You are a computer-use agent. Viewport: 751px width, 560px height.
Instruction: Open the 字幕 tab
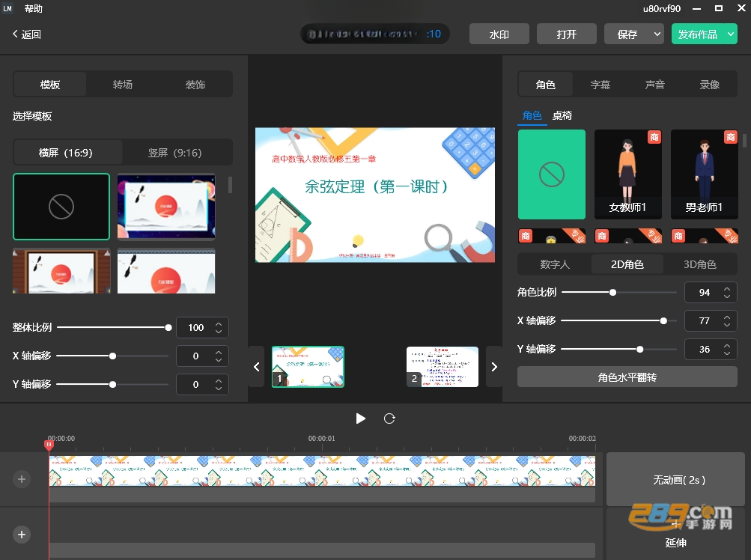601,85
